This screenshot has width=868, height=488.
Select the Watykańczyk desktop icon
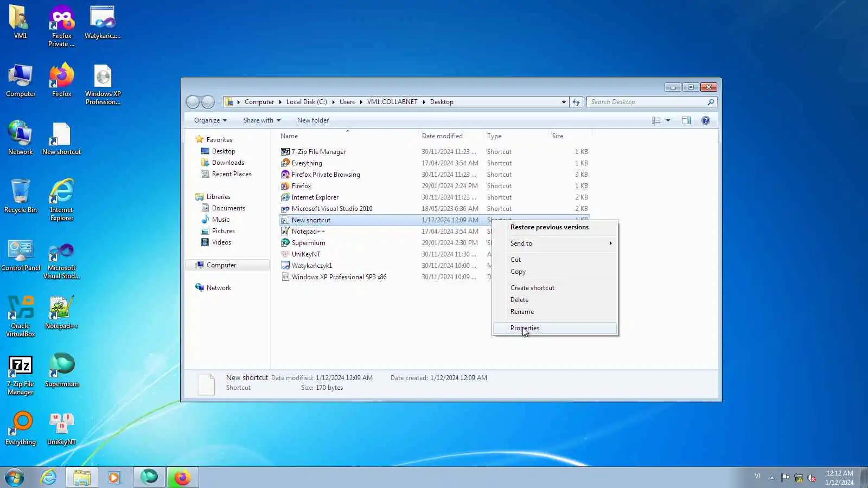click(x=103, y=22)
